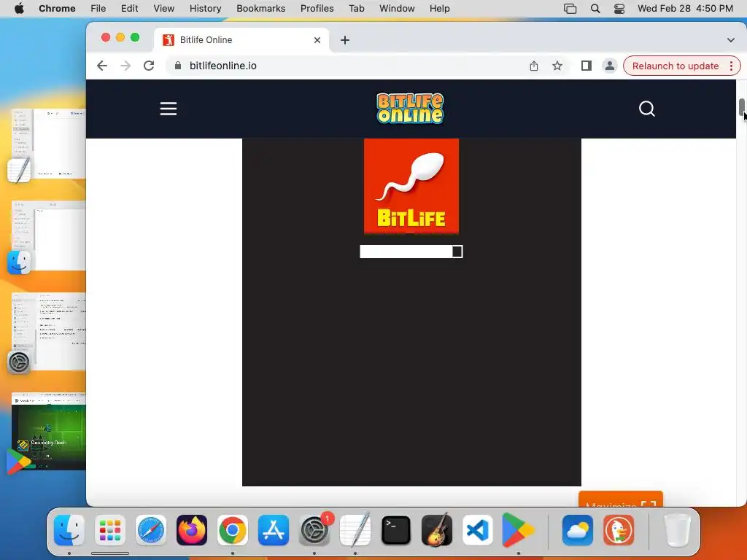Open Control Center in menu bar

point(619,9)
